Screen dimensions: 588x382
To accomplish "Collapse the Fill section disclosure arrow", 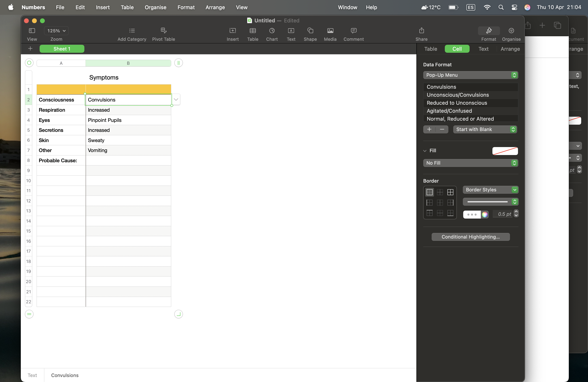I will coord(425,151).
